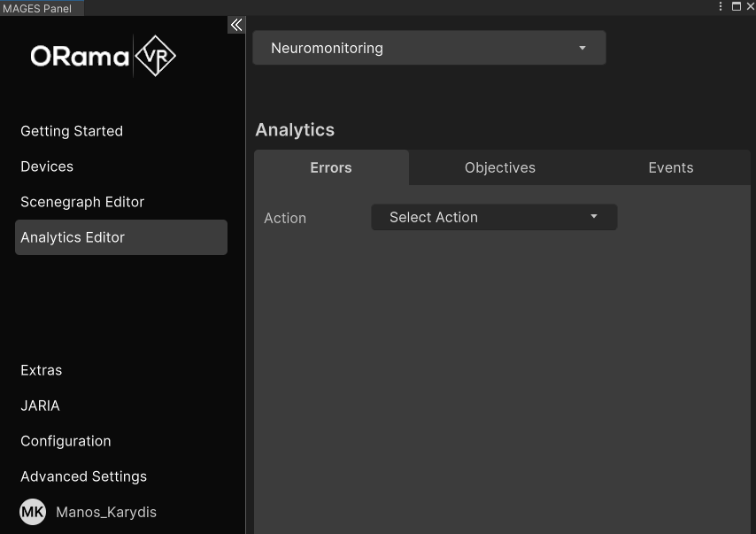Switch to the Objectives tab
756x534 pixels.
tap(499, 167)
